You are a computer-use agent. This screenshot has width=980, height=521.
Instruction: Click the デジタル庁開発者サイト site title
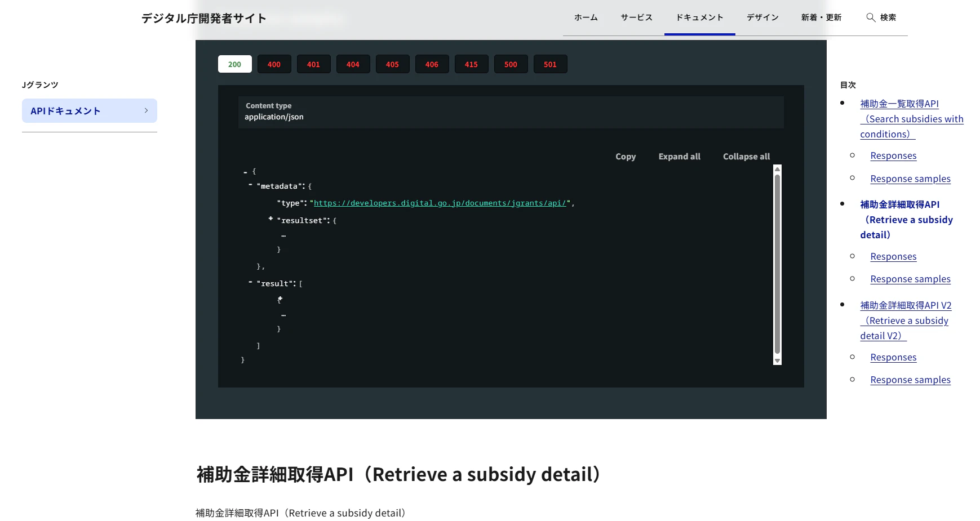click(x=204, y=19)
